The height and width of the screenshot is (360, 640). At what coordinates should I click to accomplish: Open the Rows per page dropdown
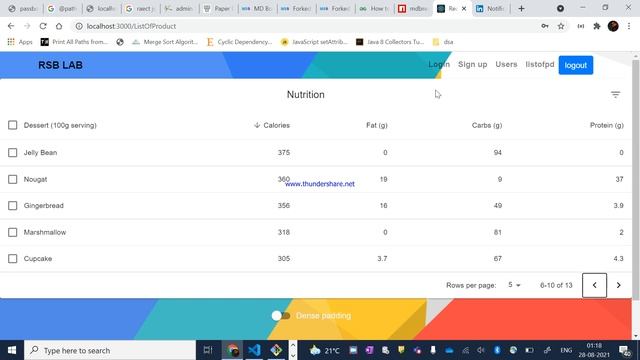coord(514,285)
